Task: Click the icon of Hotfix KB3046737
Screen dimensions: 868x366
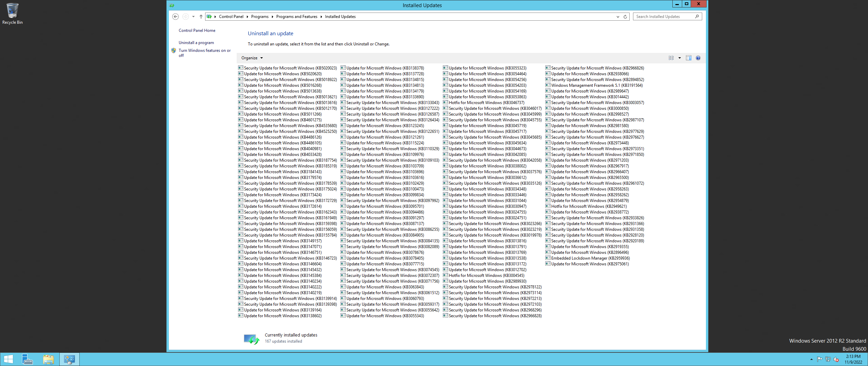Action: pos(446,102)
